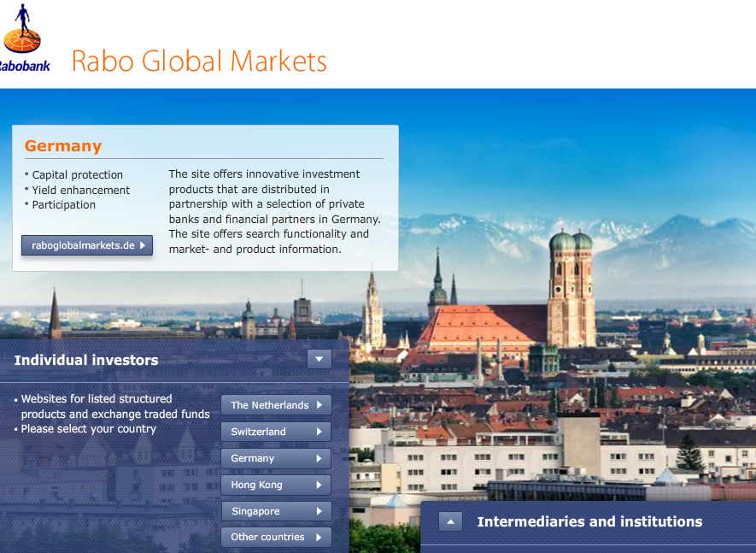Click the orange Germany heading
756x553 pixels.
[x=63, y=146]
